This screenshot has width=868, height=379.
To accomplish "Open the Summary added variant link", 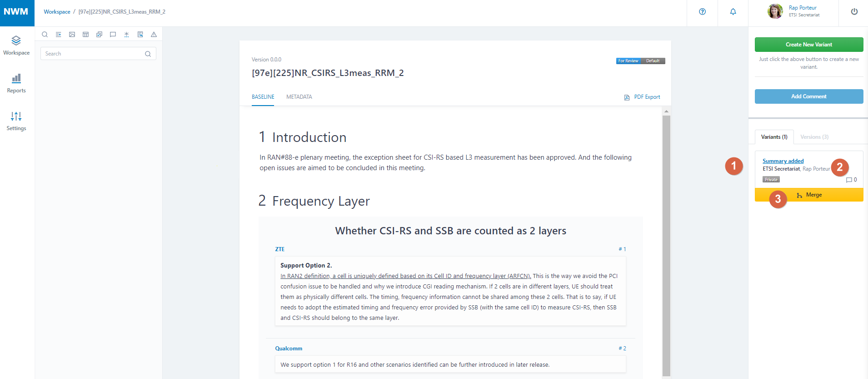I will [783, 161].
